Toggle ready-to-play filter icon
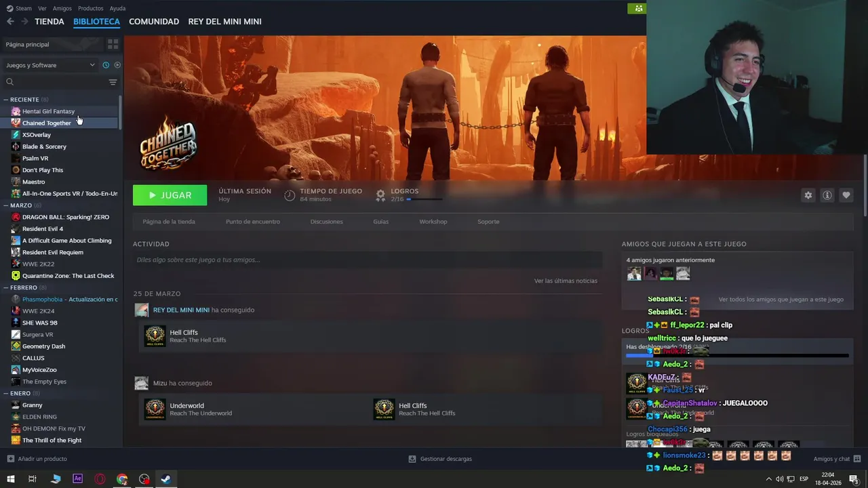This screenshot has width=868, height=488. (117, 65)
